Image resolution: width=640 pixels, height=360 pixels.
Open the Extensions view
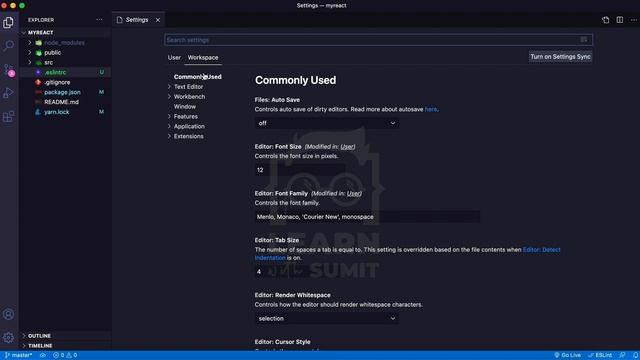tap(9, 117)
